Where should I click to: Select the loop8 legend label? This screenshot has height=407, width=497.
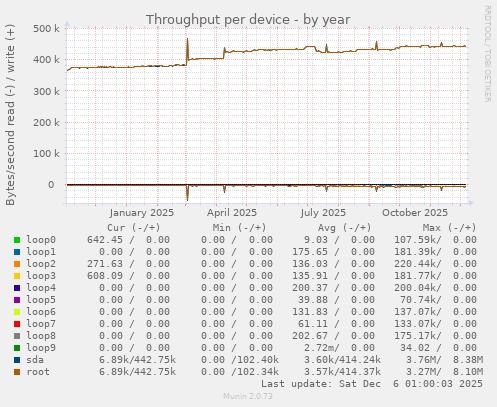point(41,336)
